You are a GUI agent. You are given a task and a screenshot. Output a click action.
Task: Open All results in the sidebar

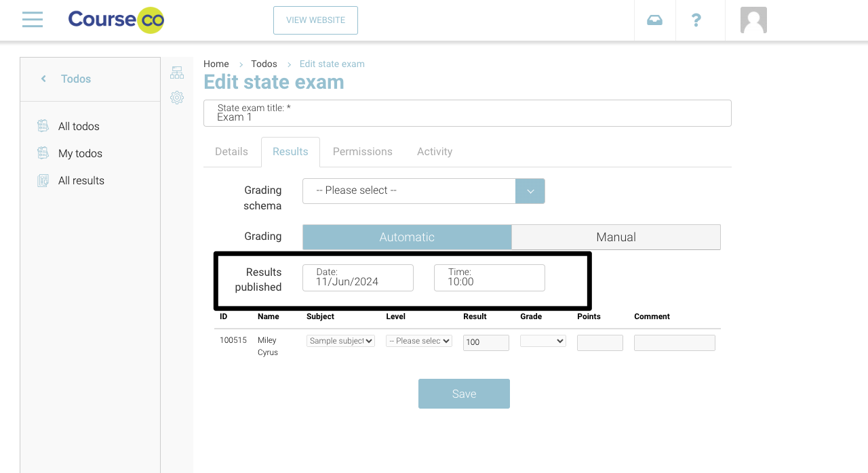tap(81, 181)
